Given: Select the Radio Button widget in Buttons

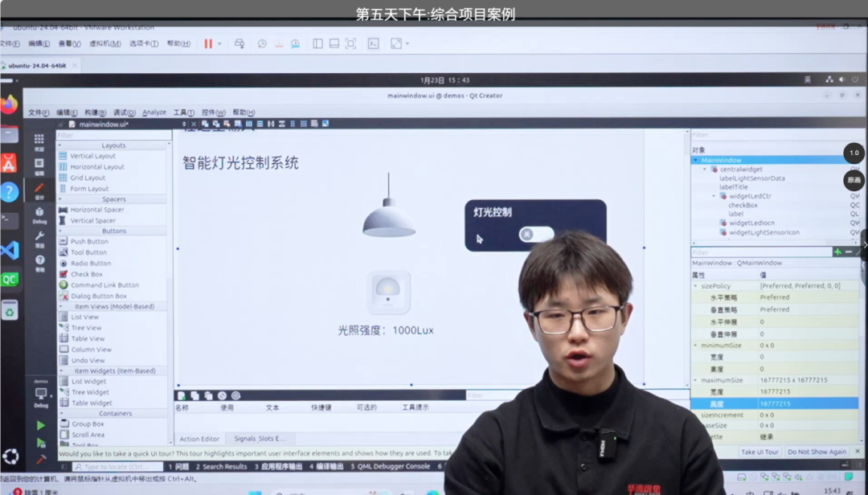Looking at the screenshot, I should point(90,264).
